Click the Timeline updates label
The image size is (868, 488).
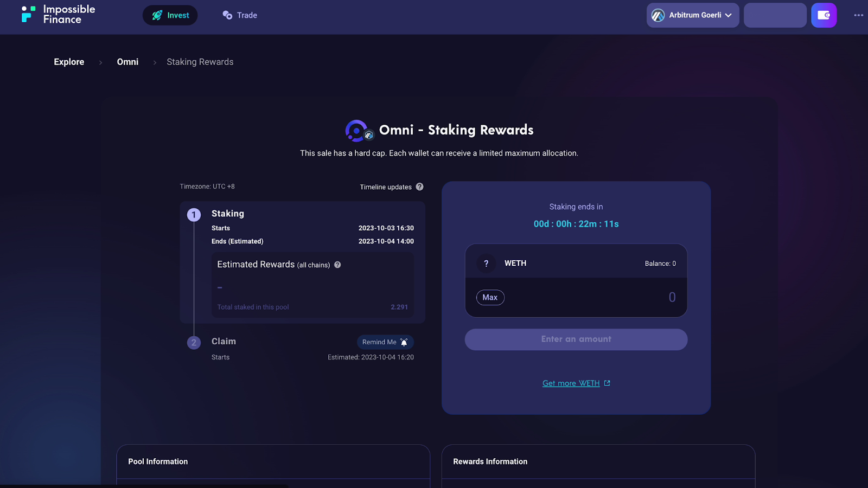point(386,187)
